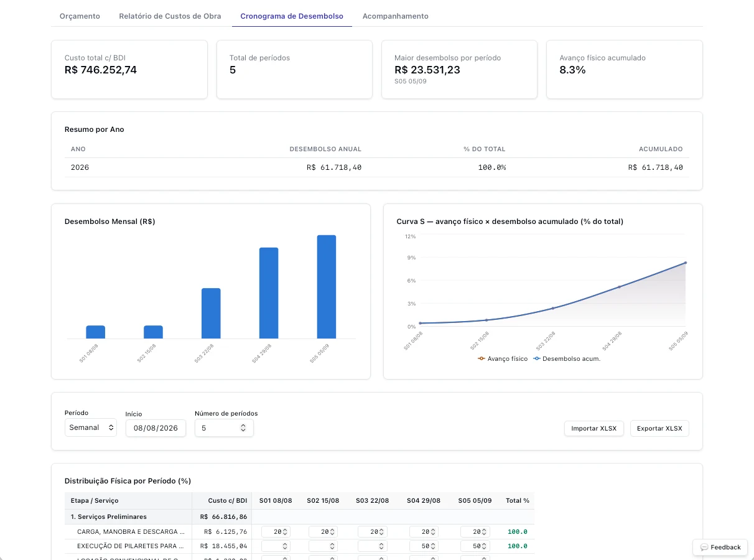Click the S05 05/09 bar in the Desembolso Mensal chart
754x560 pixels.
click(x=327, y=287)
